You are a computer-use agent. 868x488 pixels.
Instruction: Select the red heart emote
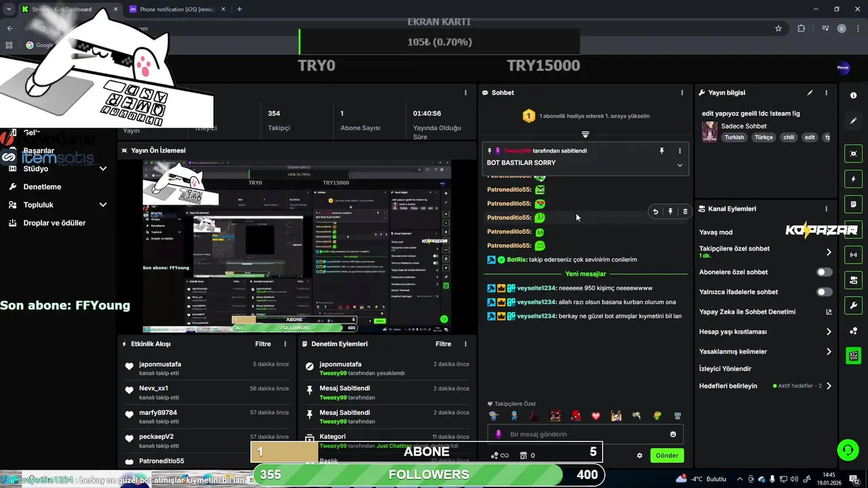tap(596, 416)
